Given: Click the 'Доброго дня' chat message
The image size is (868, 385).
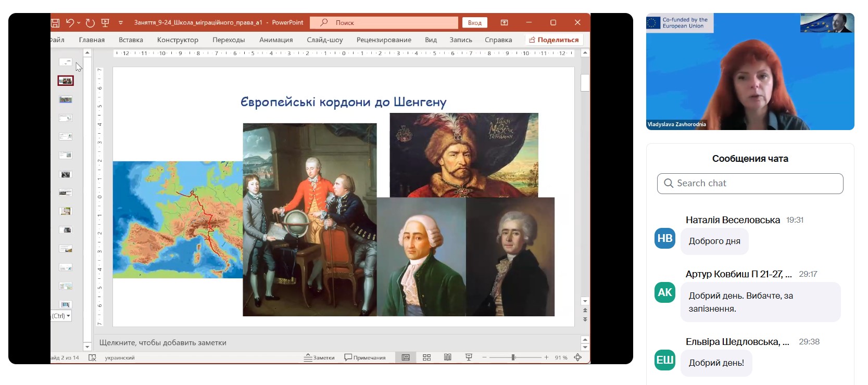Looking at the screenshot, I should pyautogui.click(x=714, y=241).
